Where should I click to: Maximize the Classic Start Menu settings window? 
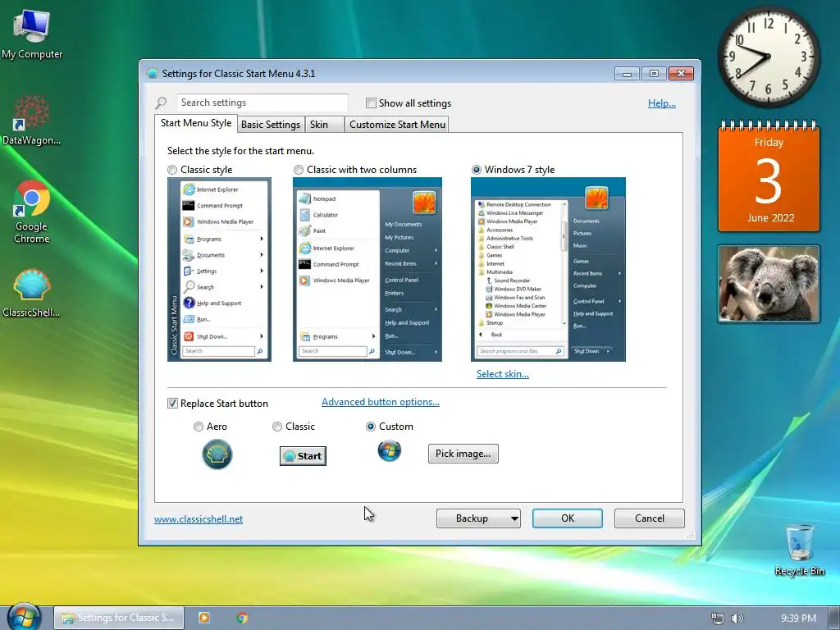click(654, 73)
